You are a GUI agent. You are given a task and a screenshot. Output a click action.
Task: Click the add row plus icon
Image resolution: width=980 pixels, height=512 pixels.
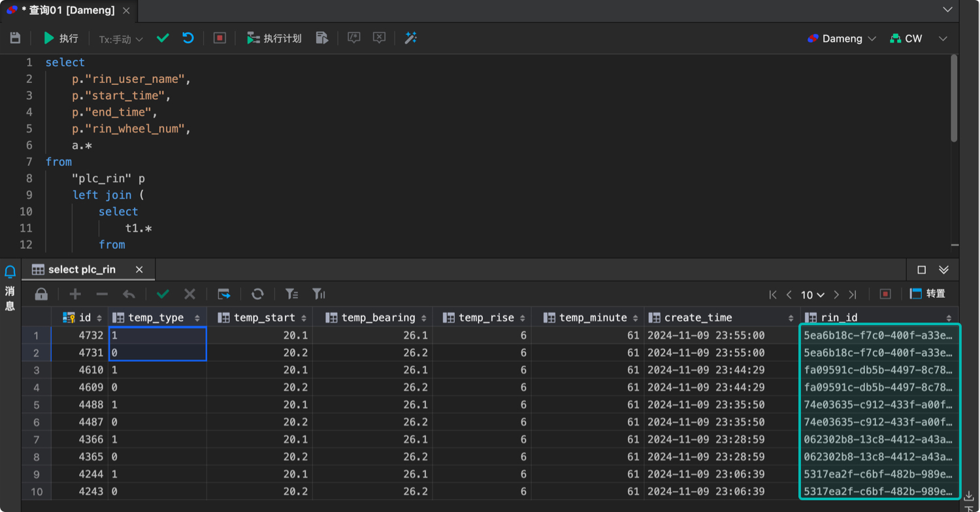click(75, 294)
